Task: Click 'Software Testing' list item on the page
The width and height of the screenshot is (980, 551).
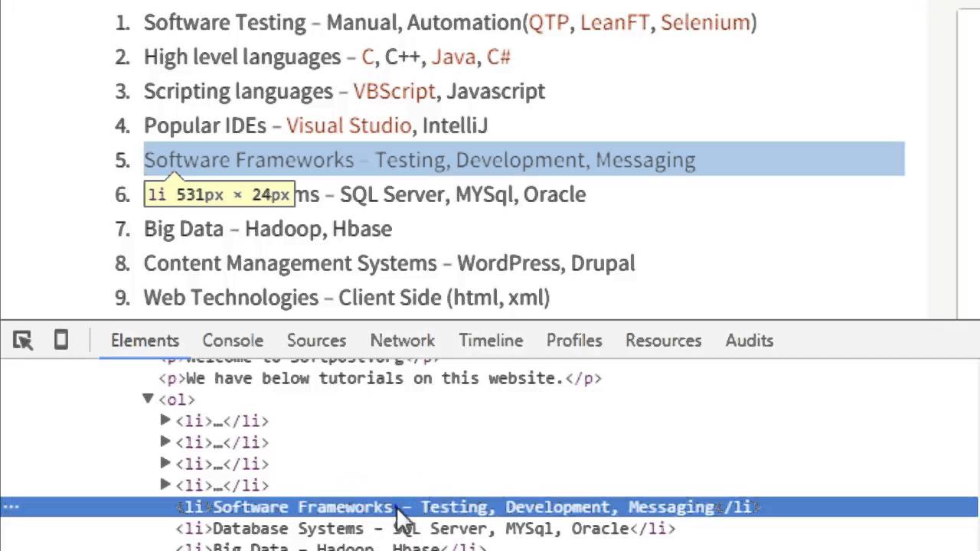Action: pyautogui.click(x=450, y=22)
